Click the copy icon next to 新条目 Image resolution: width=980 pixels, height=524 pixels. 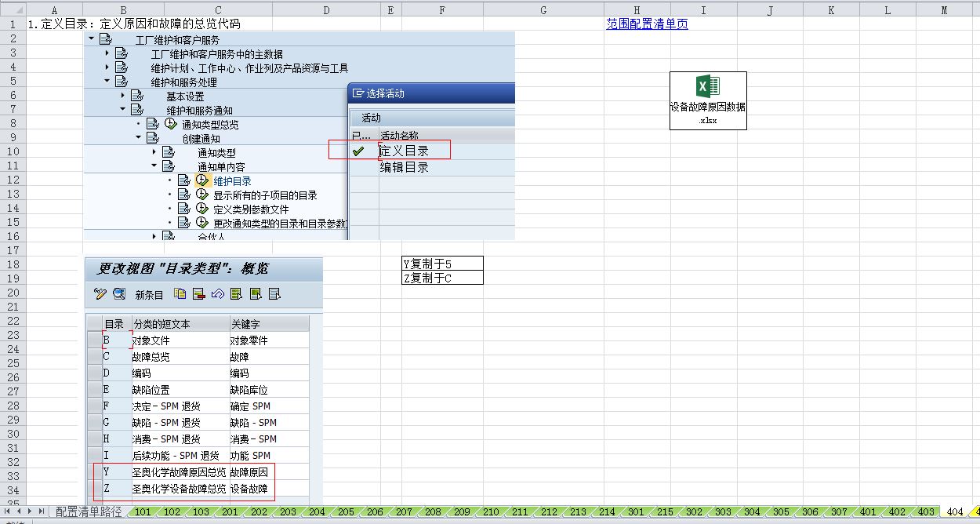tap(180, 294)
